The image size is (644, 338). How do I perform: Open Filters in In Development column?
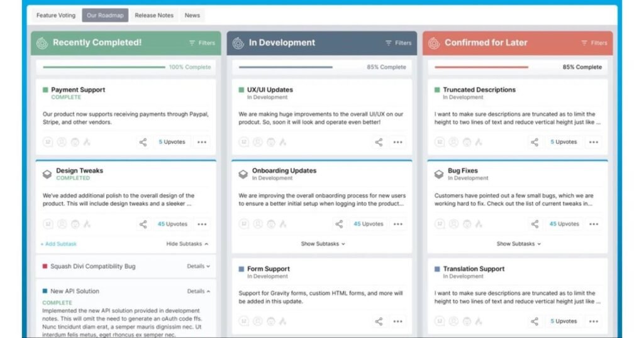pyautogui.click(x=398, y=43)
